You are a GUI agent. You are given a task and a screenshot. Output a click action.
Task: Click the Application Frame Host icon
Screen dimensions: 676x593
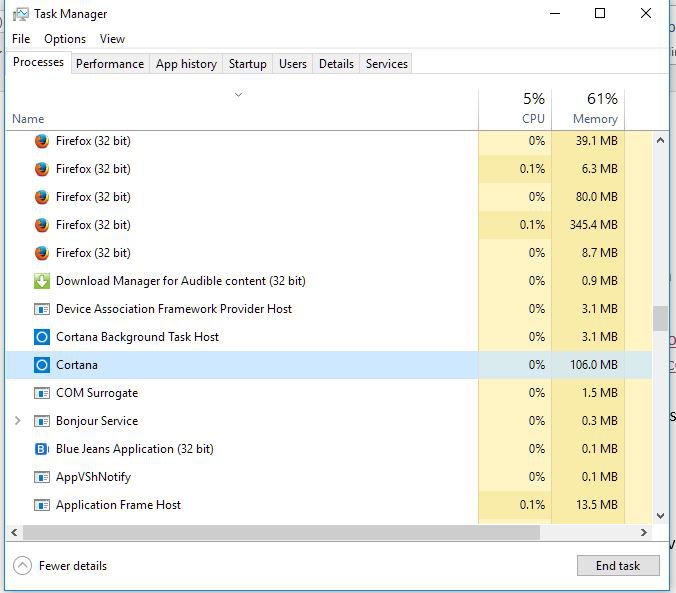tap(42, 505)
